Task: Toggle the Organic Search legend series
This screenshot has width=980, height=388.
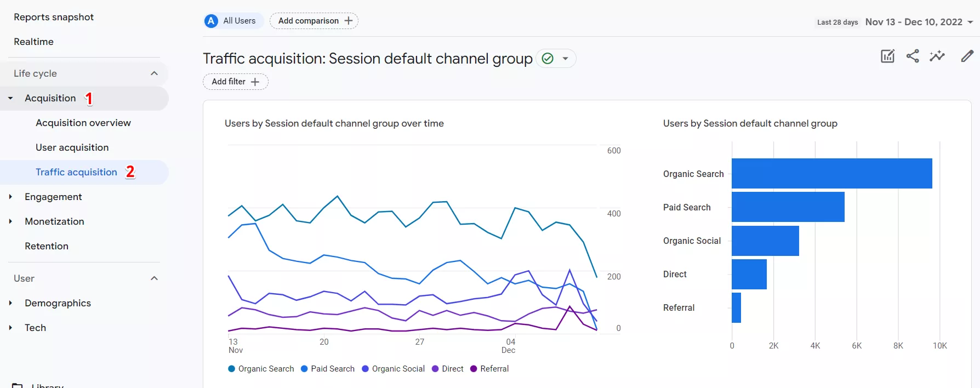Action: pos(261,369)
